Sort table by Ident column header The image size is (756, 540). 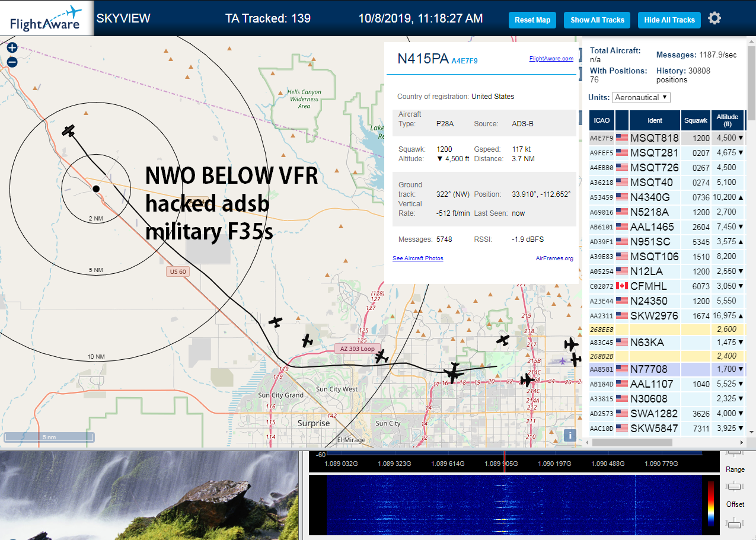pyautogui.click(x=655, y=120)
